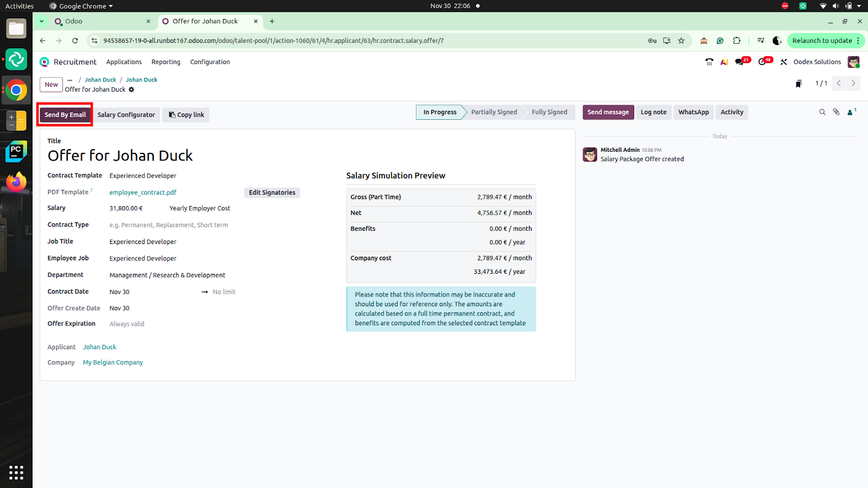Open the Applications menu
The image size is (868, 488).
point(124,62)
